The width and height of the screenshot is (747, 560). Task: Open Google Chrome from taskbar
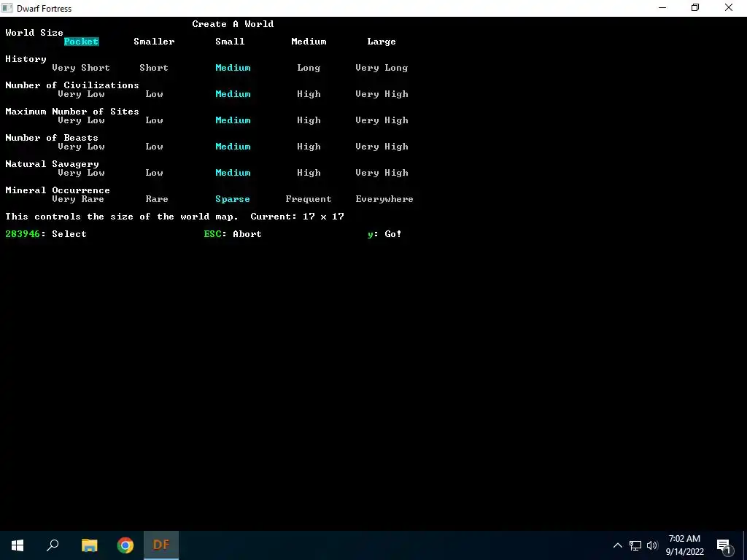[x=125, y=545]
